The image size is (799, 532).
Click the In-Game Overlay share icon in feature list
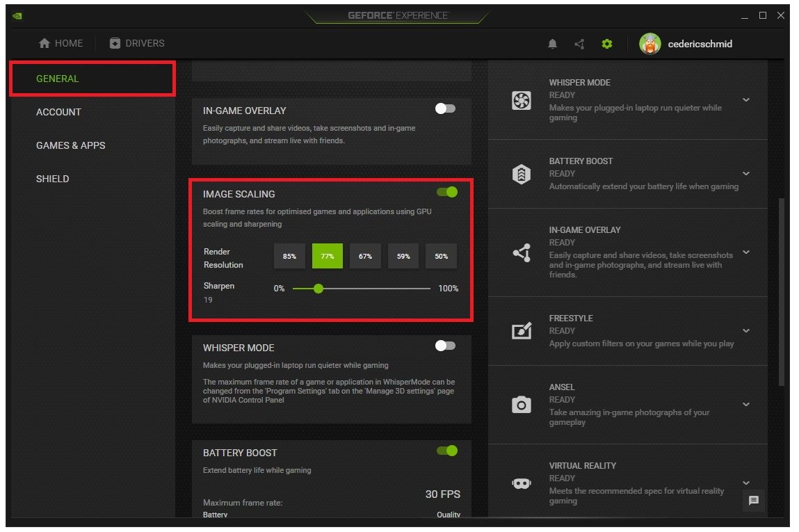click(522, 252)
